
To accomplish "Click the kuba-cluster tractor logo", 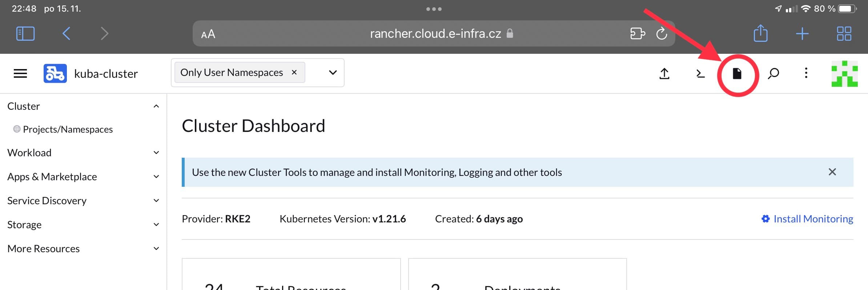I will [x=55, y=73].
